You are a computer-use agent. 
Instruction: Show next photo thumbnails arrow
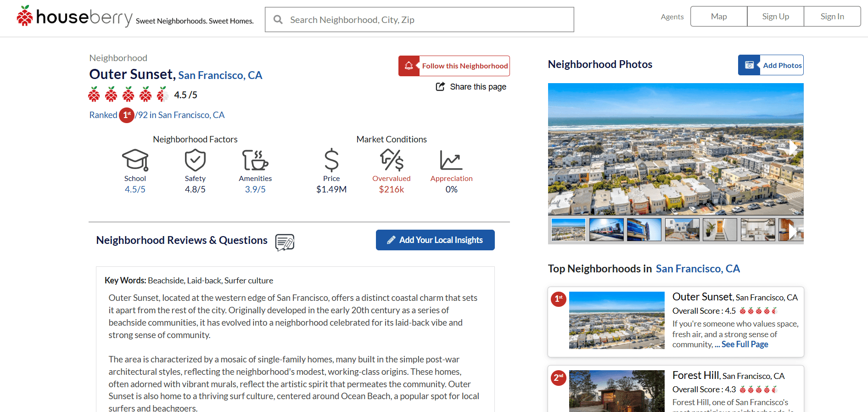coord(793,231)
